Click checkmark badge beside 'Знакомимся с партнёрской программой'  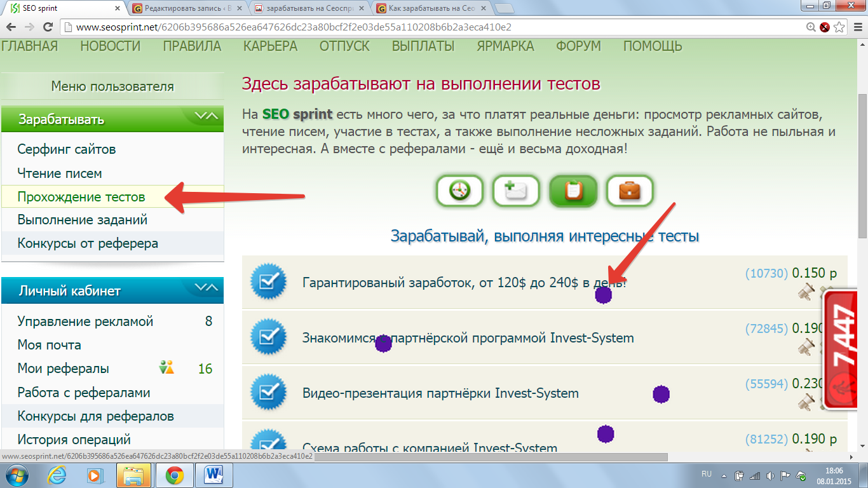[268, 337]
